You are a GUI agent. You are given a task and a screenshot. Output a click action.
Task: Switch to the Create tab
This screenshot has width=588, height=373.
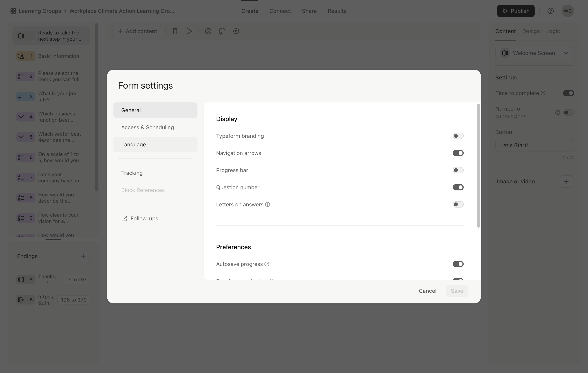(250, 11)
